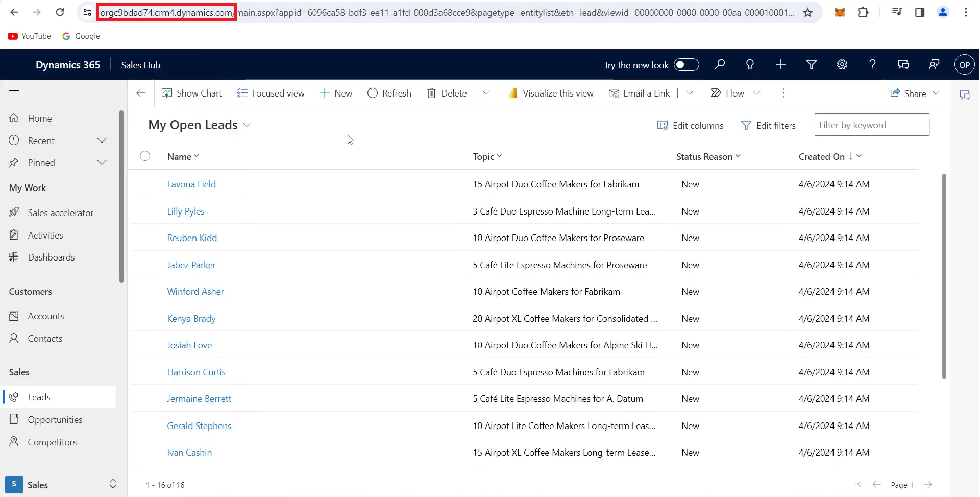The height and width of the screenshot is (497, 980).
Task: Click the plus quick create icon
Action: click(780, 65)
